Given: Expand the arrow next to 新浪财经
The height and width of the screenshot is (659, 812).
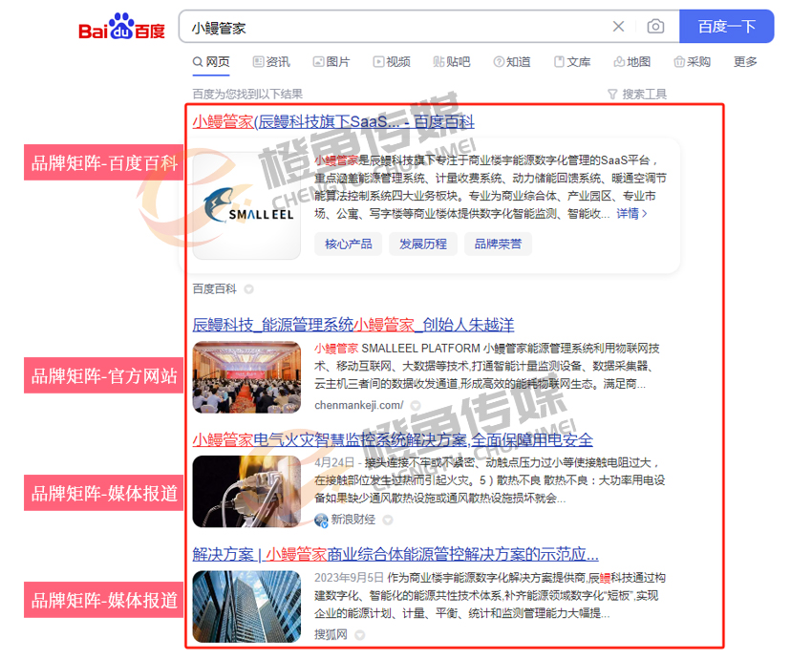Looking at the screenshot, I should 387,520.
